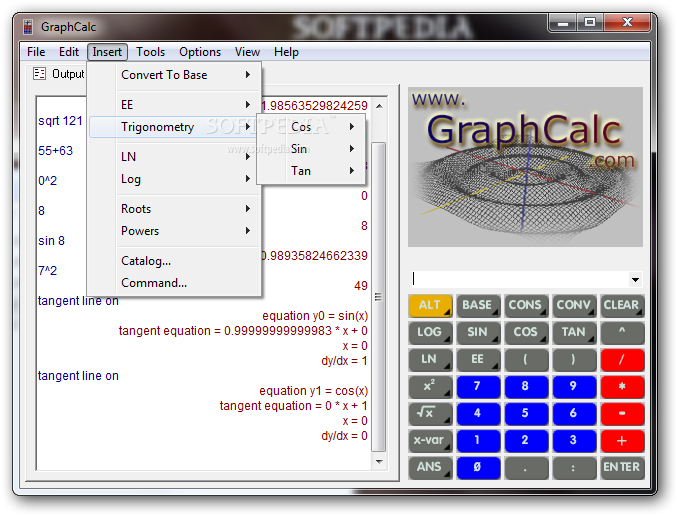Click the SIN function key
This screenshot has height=516, width=678.
point(478,333)
